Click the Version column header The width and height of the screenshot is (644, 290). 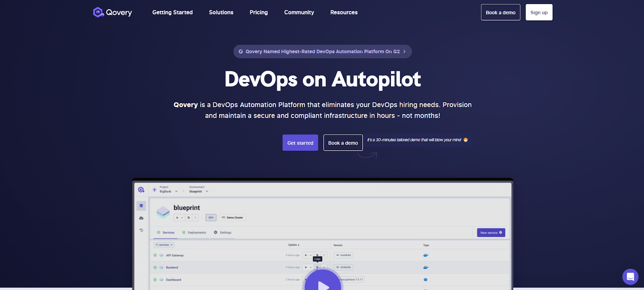click(x=338, y=245)
